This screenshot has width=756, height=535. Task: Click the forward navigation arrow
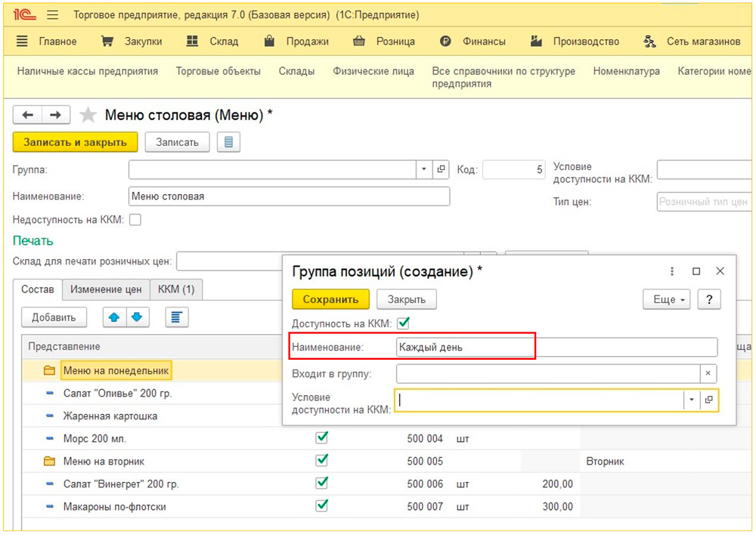pyautogui.click(x=55, y=115)
